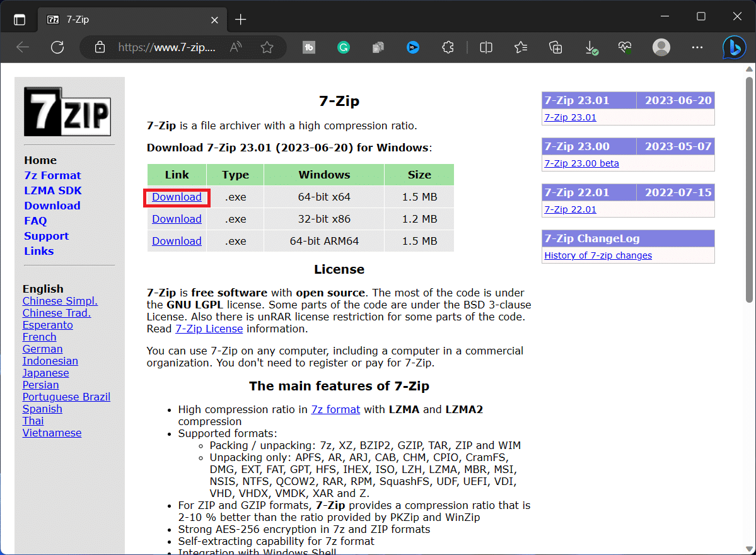
Task: Open a new browser tab
Action: pos(240,20)
